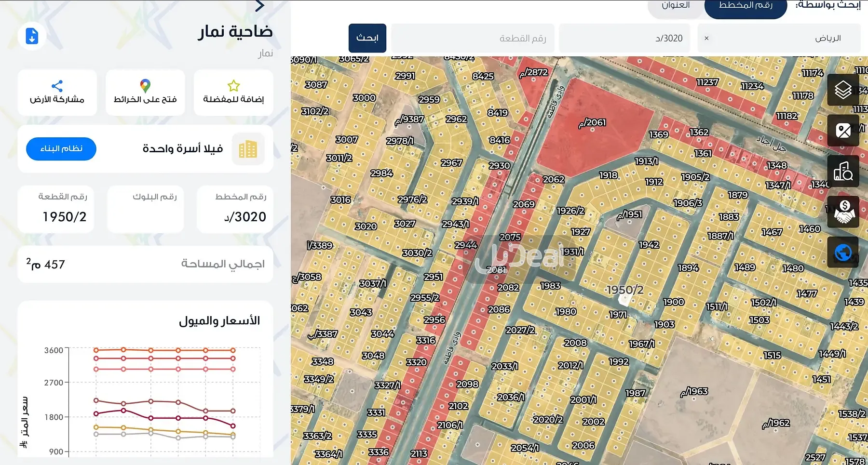This screenshot has height=465, width=868.
Task: Toggle favorite with إضافة للمفضلة star
Action: tap(233, 93)
